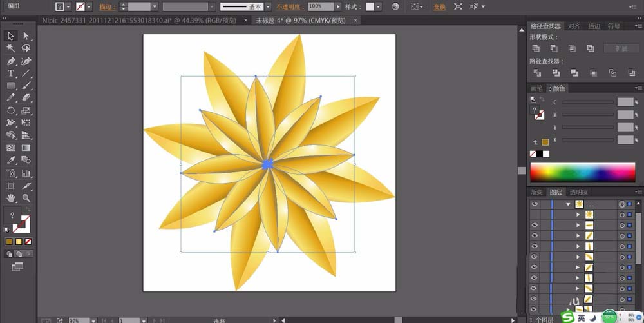Select the Perspective Grid tool
The width and height of the screenshot is (644, 323).
(26, 135)
